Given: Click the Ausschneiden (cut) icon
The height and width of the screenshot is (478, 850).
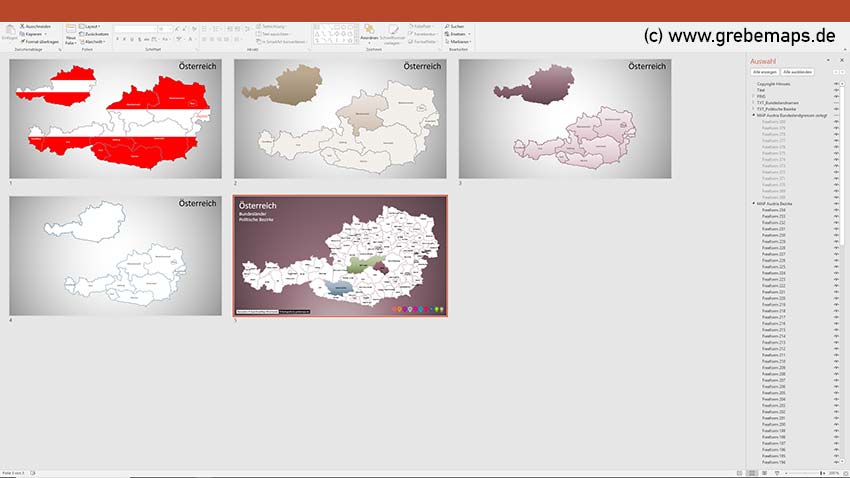Looking at the screenshot, I should click(x=22, y=26).
